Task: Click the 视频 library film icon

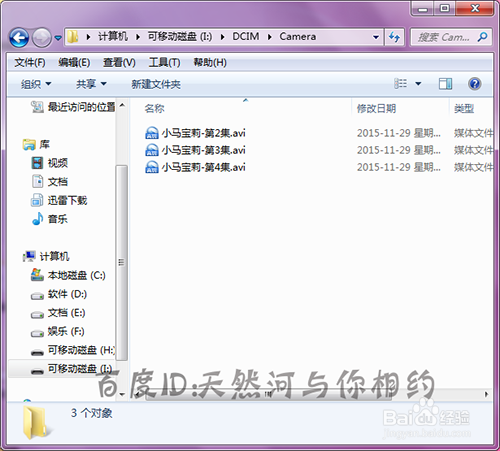Action: coord(37,163)
